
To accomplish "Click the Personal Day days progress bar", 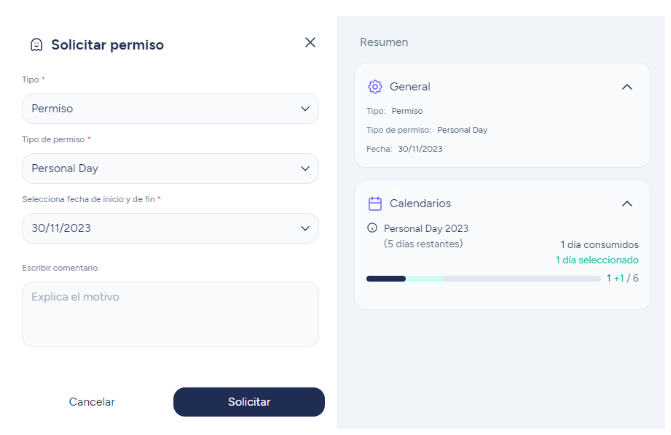I will click(484, 279).
